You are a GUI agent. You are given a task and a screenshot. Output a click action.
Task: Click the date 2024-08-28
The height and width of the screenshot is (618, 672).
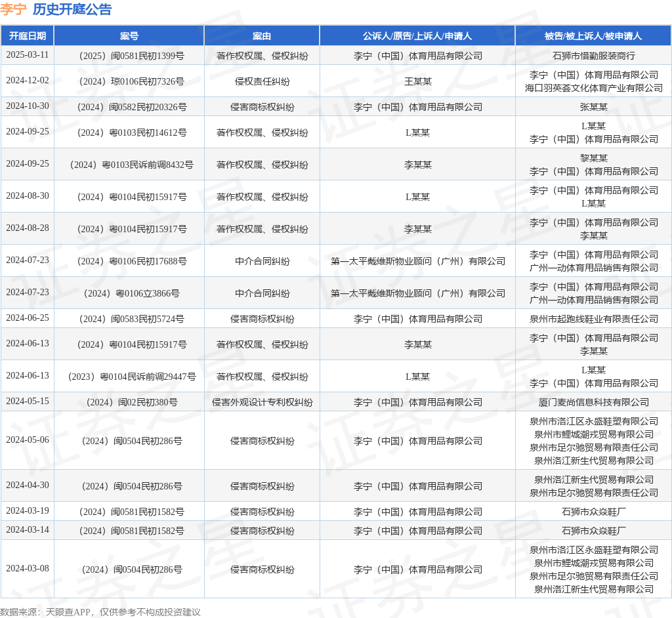point(28,228)
